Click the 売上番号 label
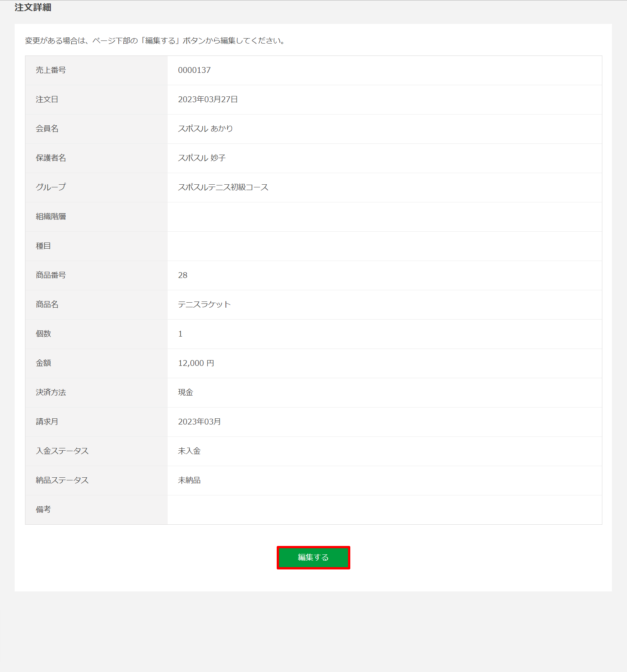The image size is (627, 672). tap(51, 70)
